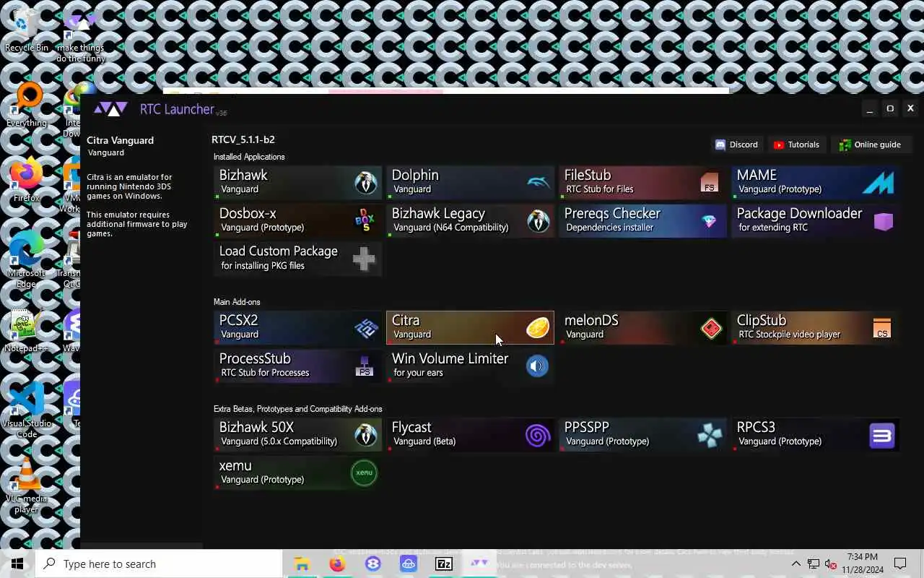Open the Package Downloader tile
Viewport: 924px width, 578px height.
tap(815, 221)
